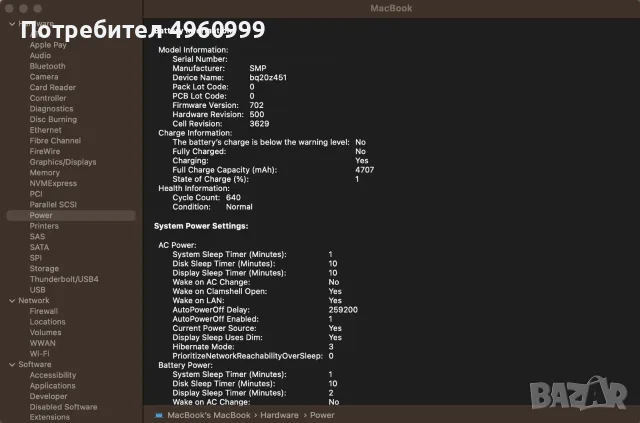This screenshot has height=423, width=640.
Task: Select USB in the sidebar
Action: coord(37,290)
